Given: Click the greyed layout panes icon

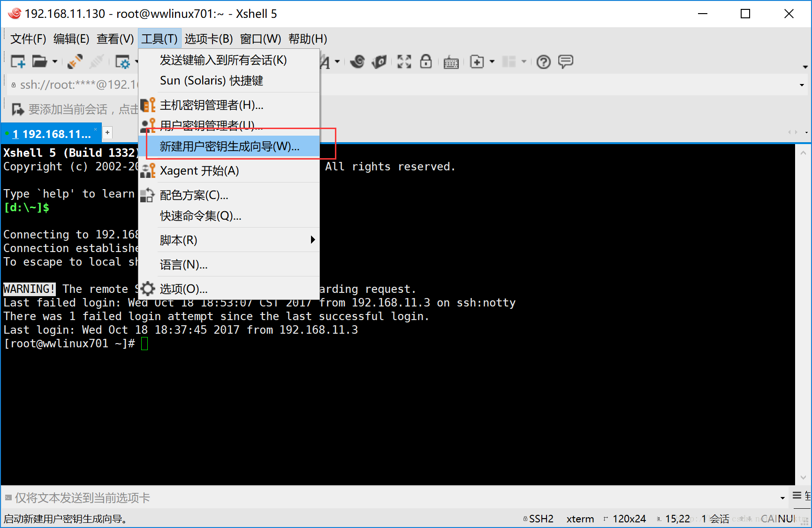Looking at the screenshot, I should [x=509, y=61].
